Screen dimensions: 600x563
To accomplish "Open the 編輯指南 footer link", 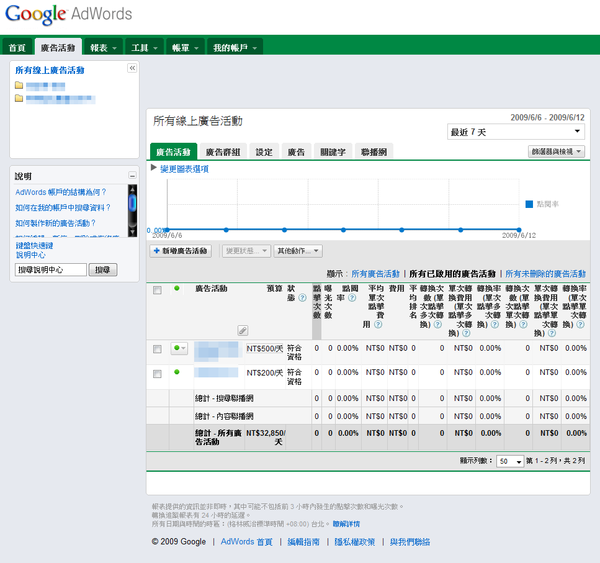I will point(303,542).
